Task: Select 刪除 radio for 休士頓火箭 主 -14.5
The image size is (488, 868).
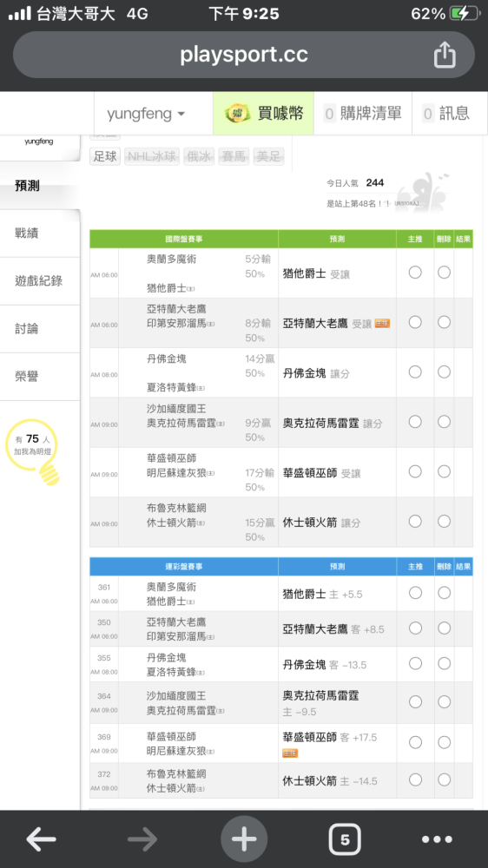Action: pyautogui.click(x=444, y=779)
